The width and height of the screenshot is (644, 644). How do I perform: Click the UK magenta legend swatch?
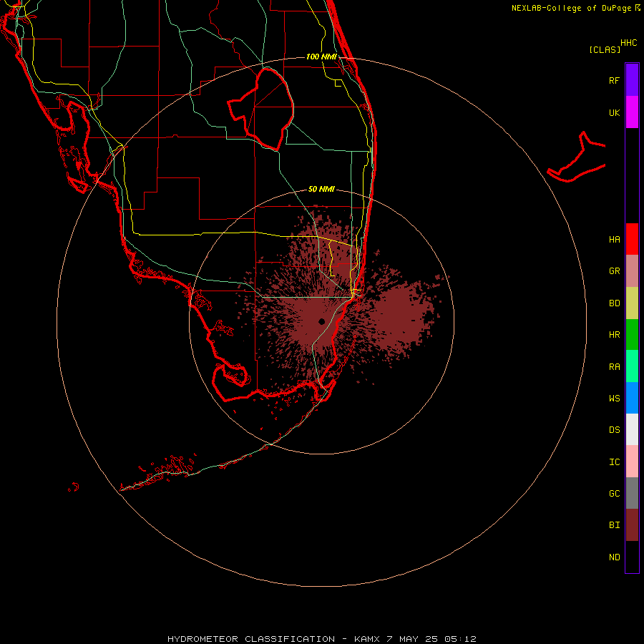point(632,112)
